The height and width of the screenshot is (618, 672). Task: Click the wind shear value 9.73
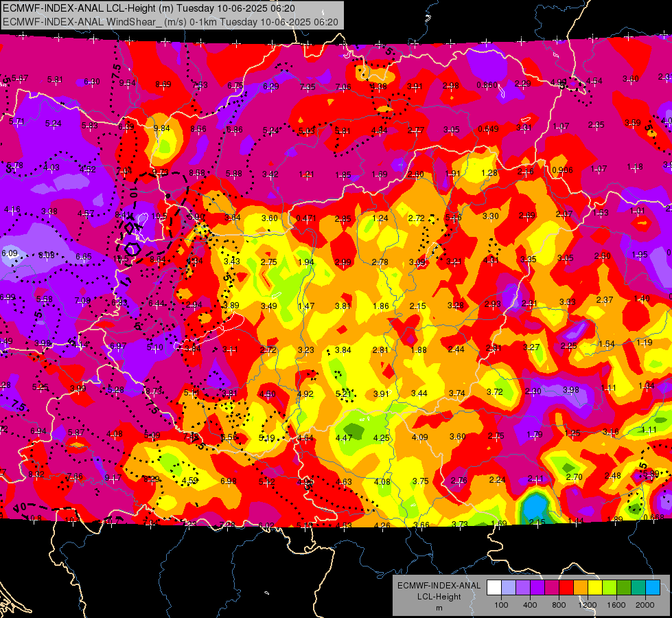(x=161, y=172)
